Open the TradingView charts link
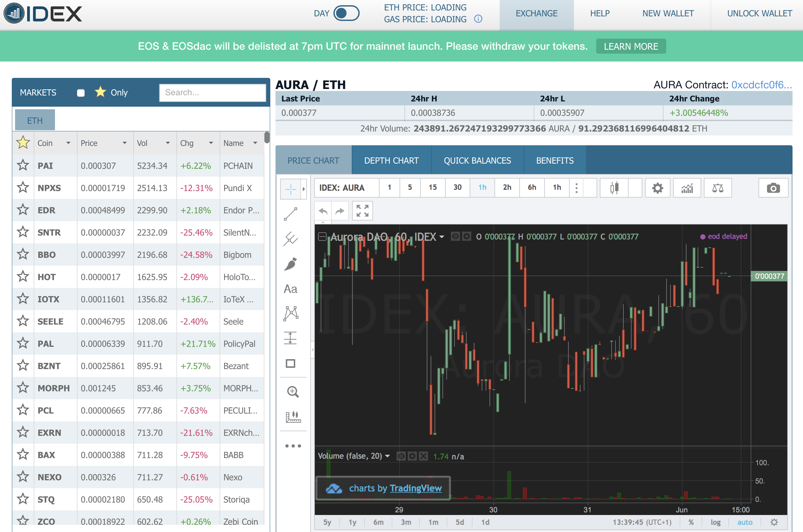 point(416,488)
